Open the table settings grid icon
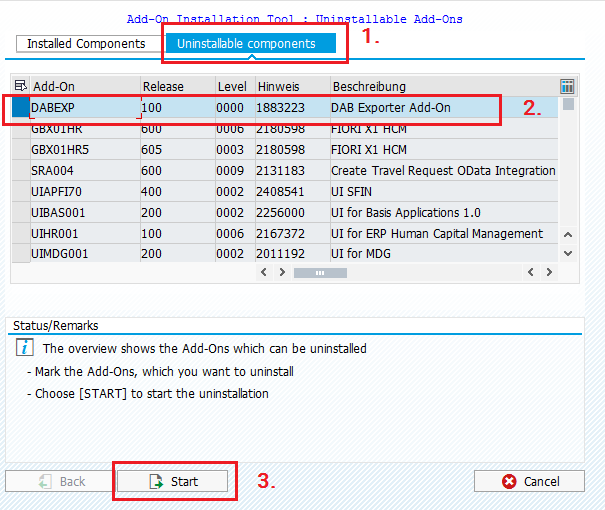Image resolution: width=605 pixels, height=510 pixels. 568,86
